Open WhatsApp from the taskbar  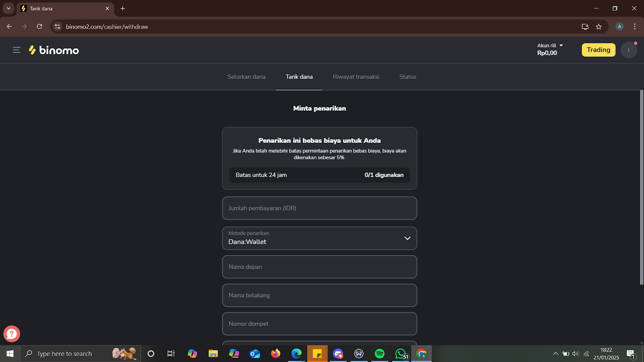tap(400, 354)
